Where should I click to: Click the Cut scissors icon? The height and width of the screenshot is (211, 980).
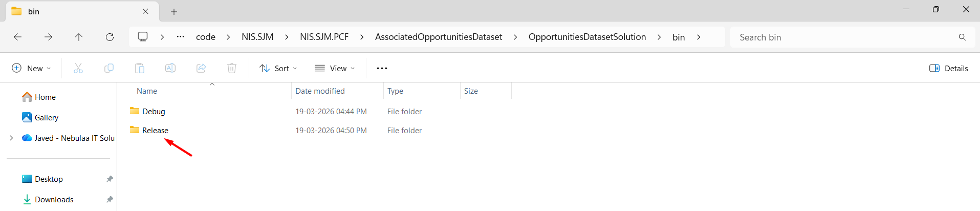click(x=78, y=68)
